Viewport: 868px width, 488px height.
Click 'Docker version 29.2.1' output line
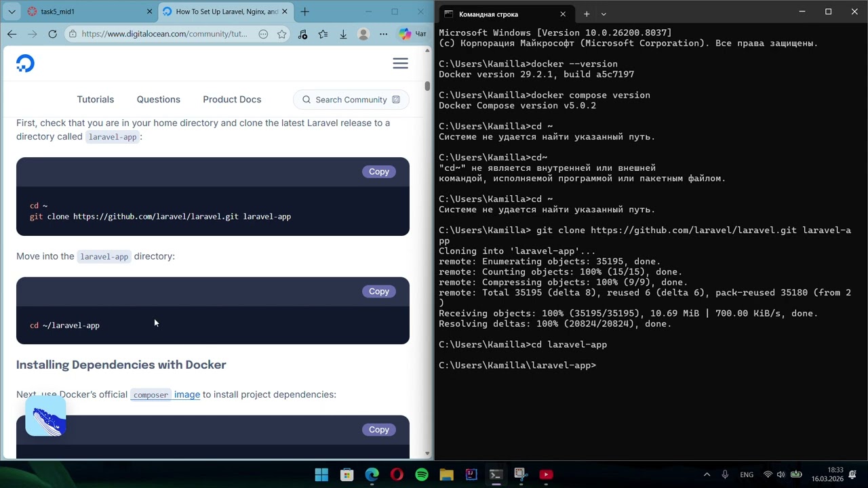coord(536,75)
